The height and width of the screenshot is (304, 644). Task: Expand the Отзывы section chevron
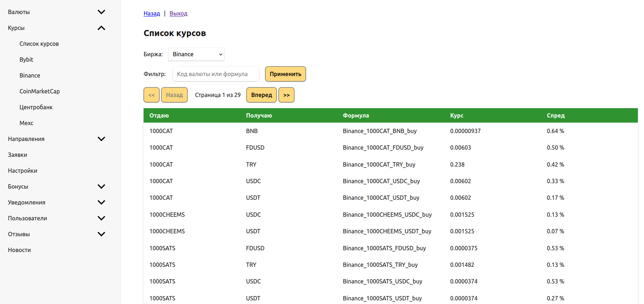click(101, 234)
